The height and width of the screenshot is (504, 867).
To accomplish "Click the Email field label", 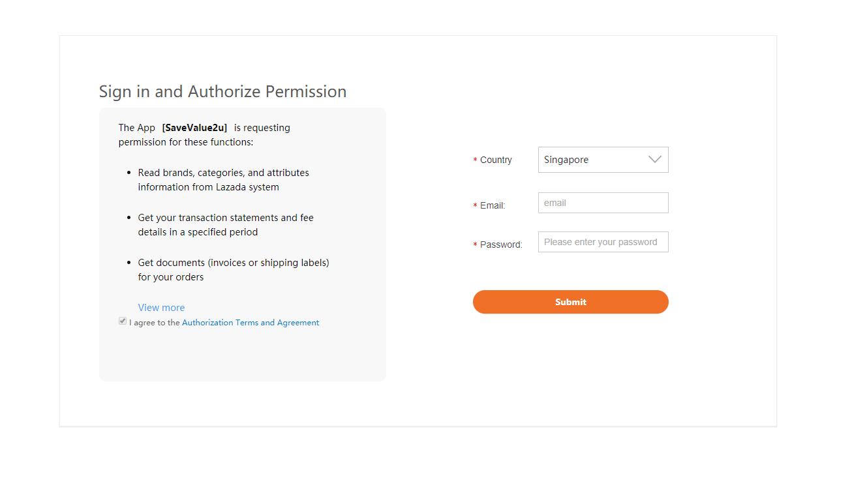I will [x=493, y=205].
